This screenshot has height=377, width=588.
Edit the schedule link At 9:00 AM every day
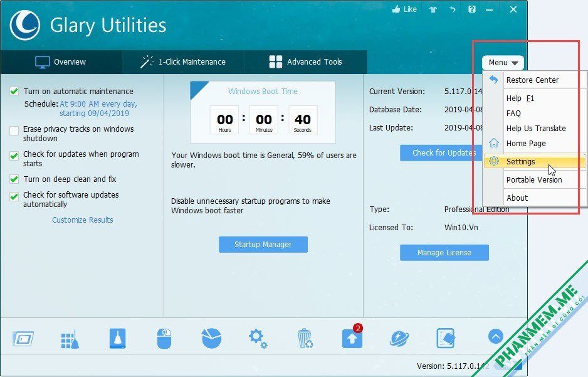click(98, 109)
